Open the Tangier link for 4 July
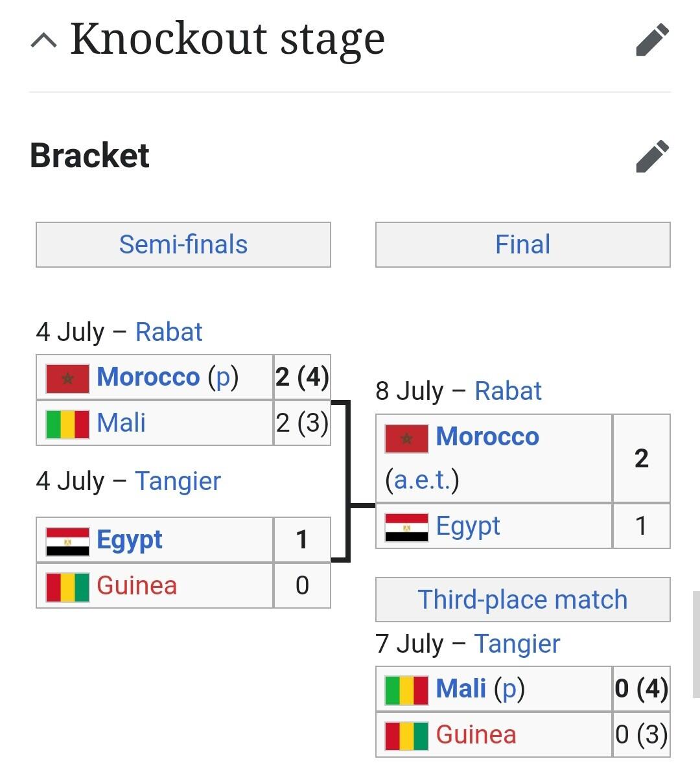This screenshot has width=700, height=772. pos(178,482)
